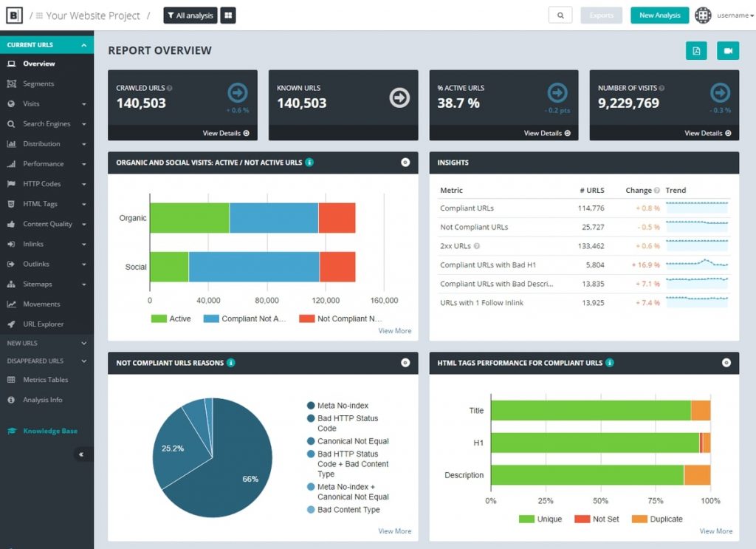Click the green Organic bar segment
Screen dimensions: 756x549
click(190, 218)
